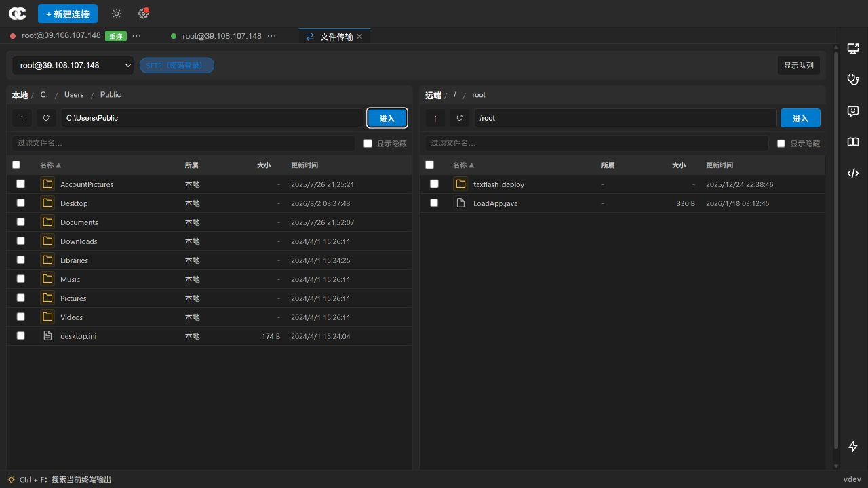Click remote pane 进入 button

tap(800, 118)
